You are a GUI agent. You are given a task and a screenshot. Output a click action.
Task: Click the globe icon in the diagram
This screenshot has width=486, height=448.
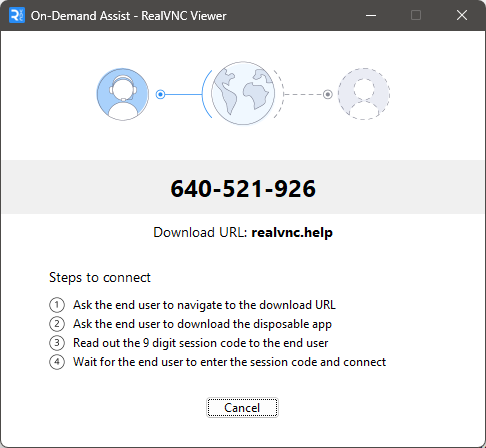coord(243,93)
